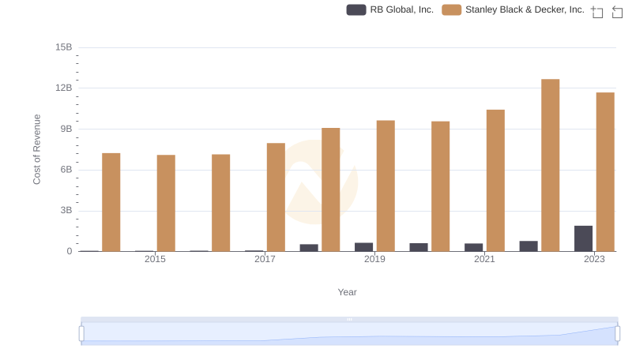Click the 15B y-axis label
Viewport: 632px width, 364px height.
pyautogui.click(x=64, y=47)
